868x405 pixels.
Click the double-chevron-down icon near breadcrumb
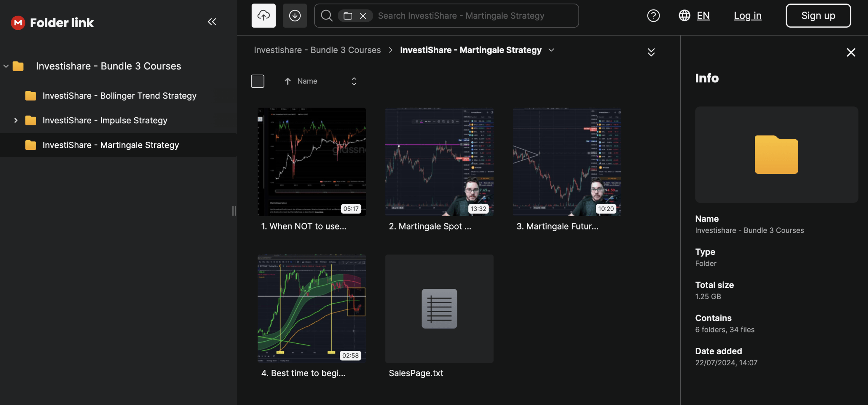pyautogui.click(x=651, y=52)
